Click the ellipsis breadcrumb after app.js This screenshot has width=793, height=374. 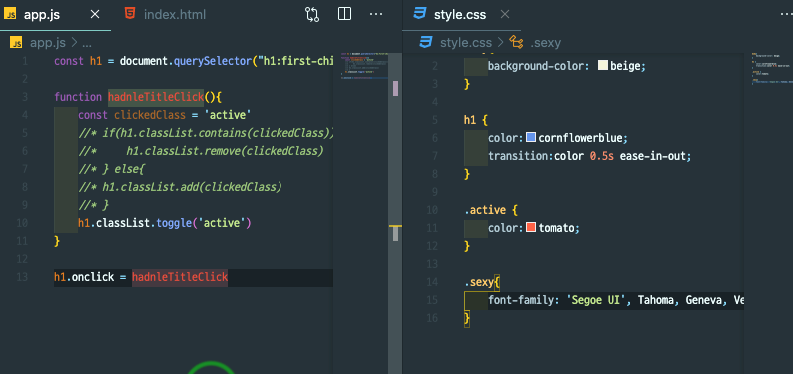coord(86,43)
